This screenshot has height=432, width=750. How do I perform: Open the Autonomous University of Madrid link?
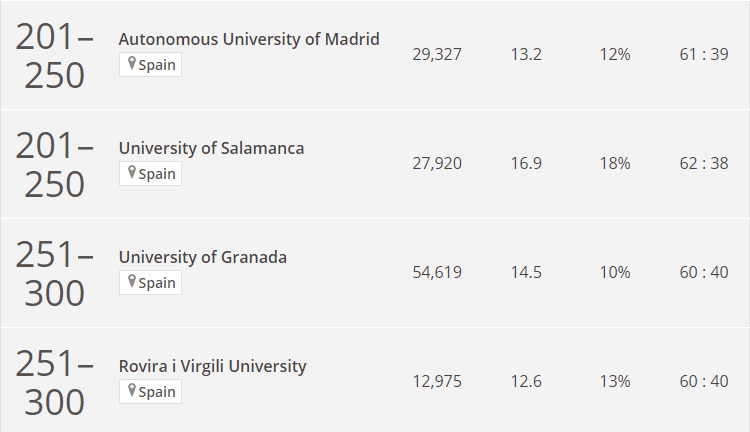pos(249,39)
